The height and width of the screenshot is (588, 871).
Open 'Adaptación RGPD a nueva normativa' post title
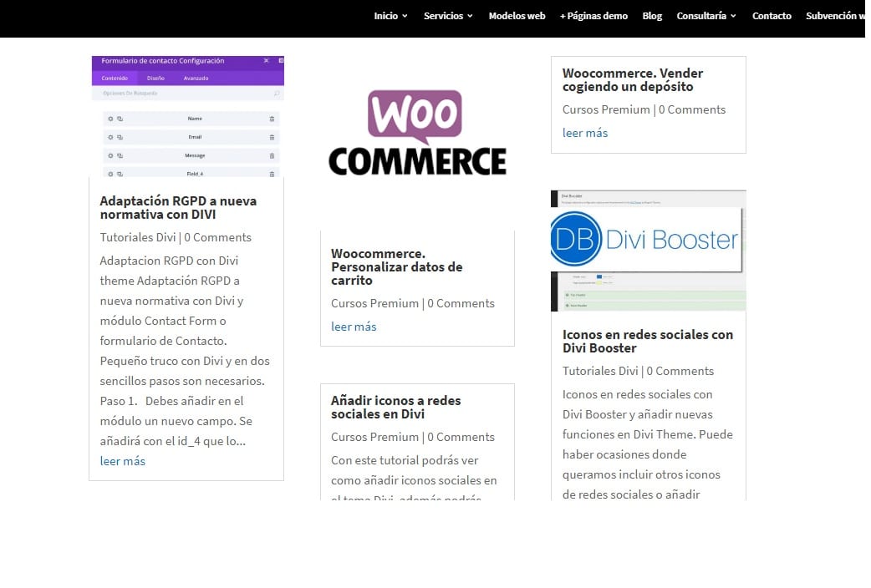click(178, 208)
